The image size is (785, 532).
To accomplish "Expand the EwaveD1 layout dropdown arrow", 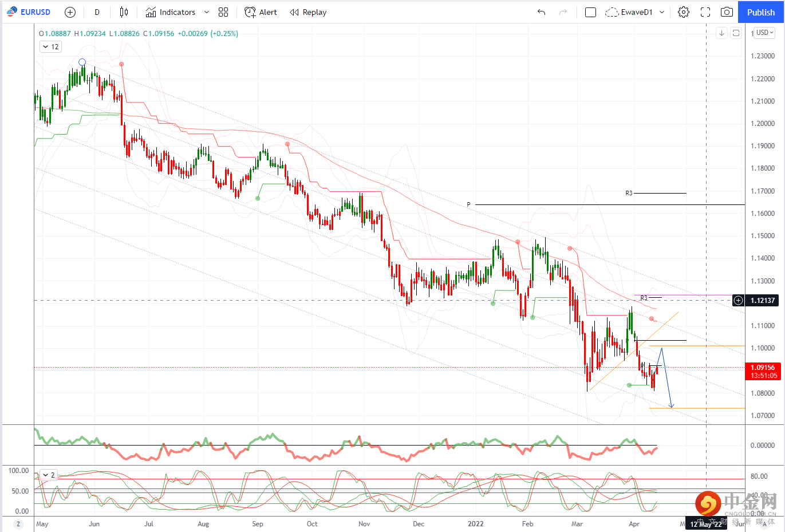I will tap(662, 12).
